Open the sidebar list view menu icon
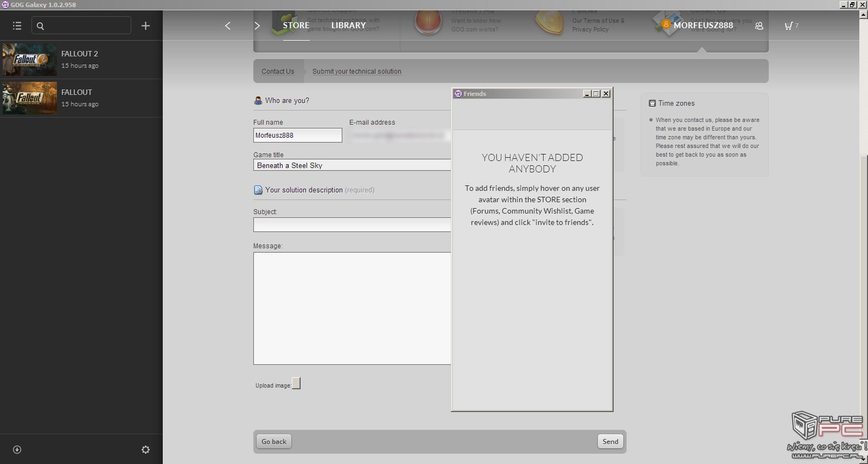The width and height of the screenshot is (868, 464). tap(17, 25)
